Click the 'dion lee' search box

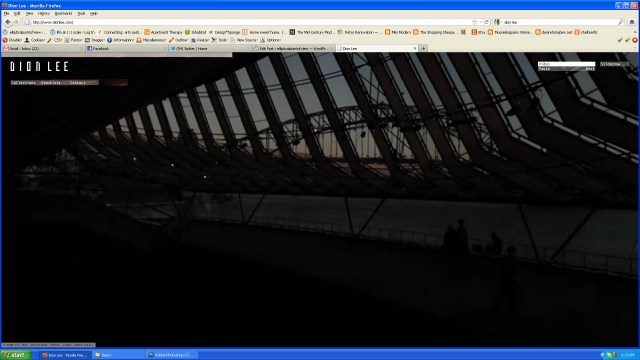pos(559,22)
